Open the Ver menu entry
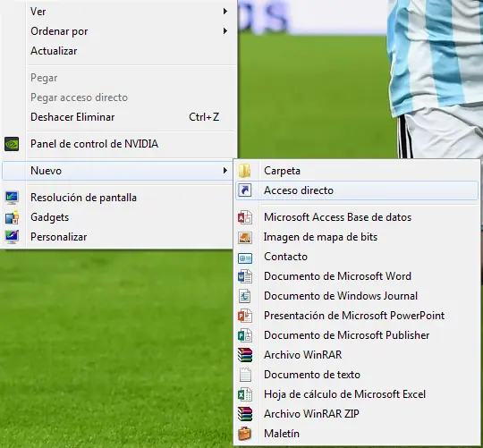This screenshot has width=483, height=448. [x=120, y=12]
